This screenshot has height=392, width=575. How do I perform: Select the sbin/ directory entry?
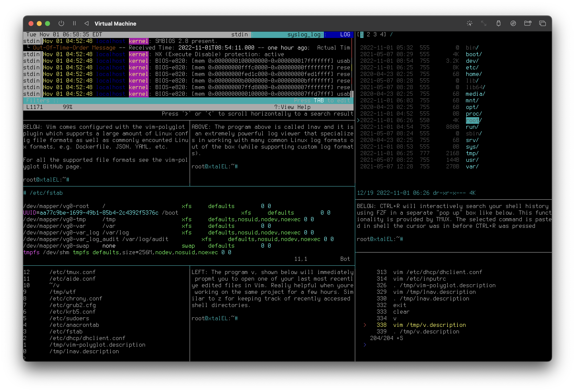[474, 134]
